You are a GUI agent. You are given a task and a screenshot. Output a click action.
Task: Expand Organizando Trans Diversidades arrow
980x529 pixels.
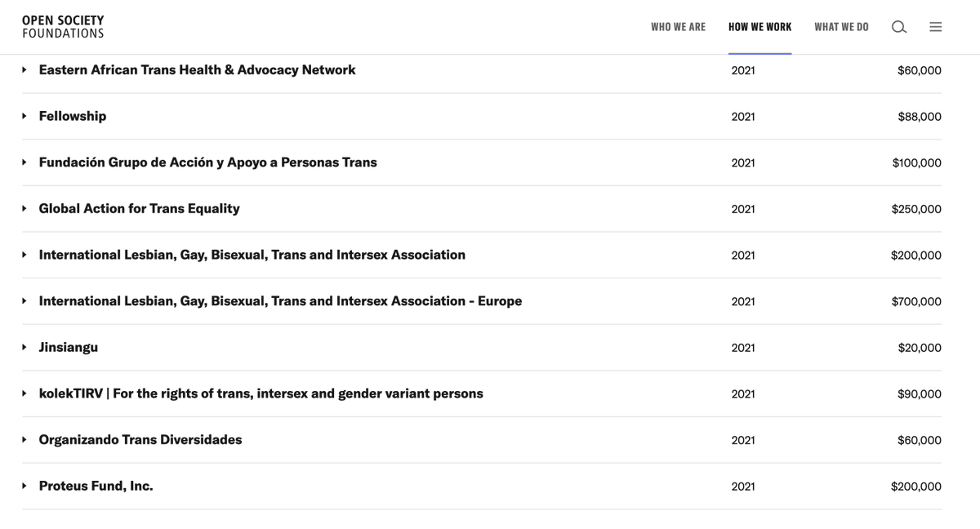tap(24, 440)
